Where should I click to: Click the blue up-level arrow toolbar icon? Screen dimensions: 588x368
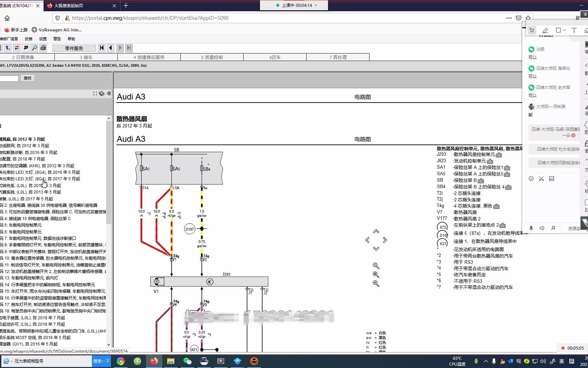point(8,48)
